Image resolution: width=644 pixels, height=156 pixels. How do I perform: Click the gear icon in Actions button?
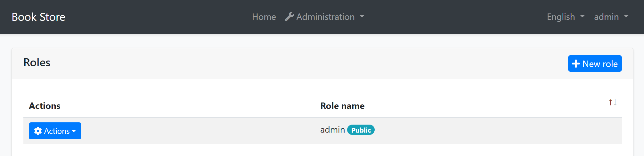38,131
